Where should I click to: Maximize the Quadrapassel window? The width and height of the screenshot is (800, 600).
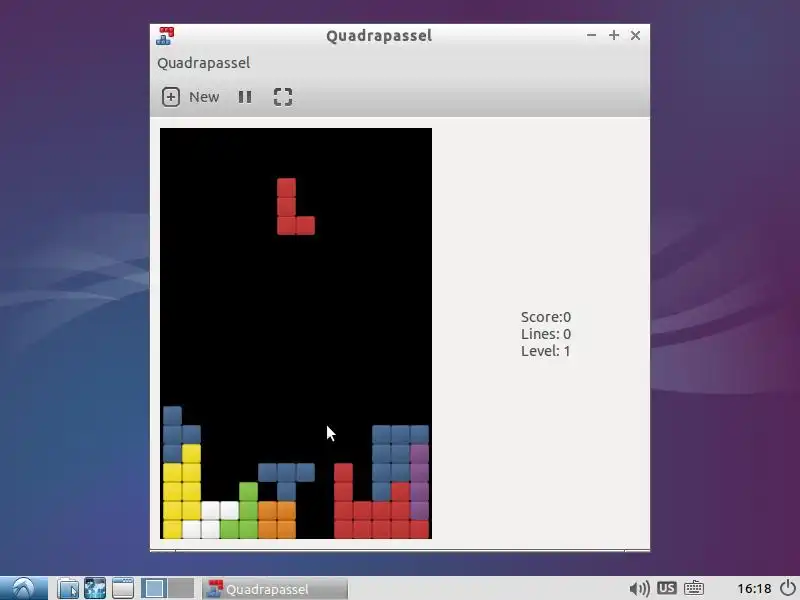614,35
